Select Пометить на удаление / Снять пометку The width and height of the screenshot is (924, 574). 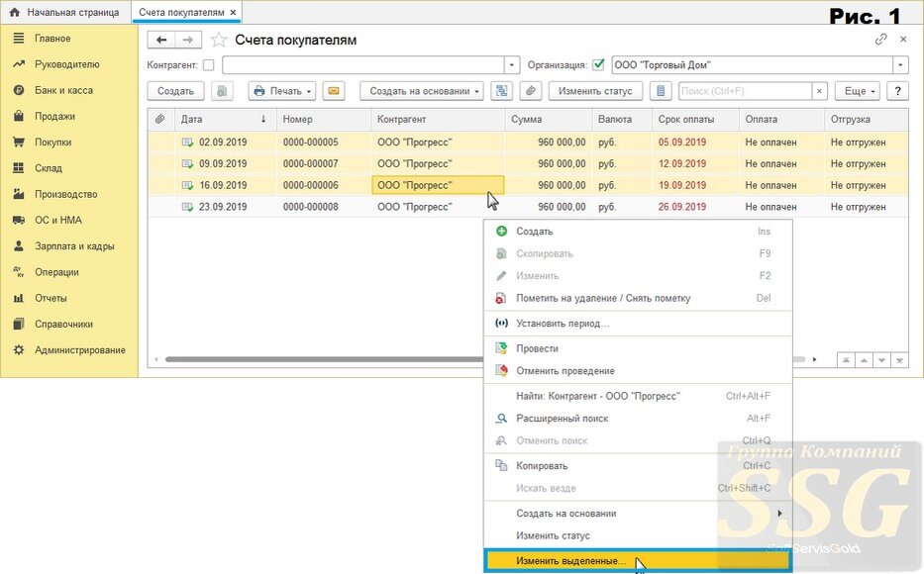point(638,298)
